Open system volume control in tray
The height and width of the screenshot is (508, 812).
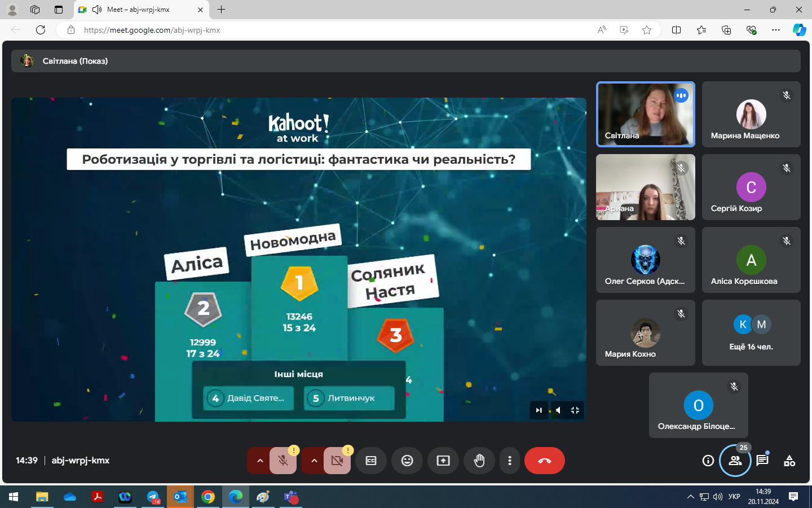[x=718, y=497]
